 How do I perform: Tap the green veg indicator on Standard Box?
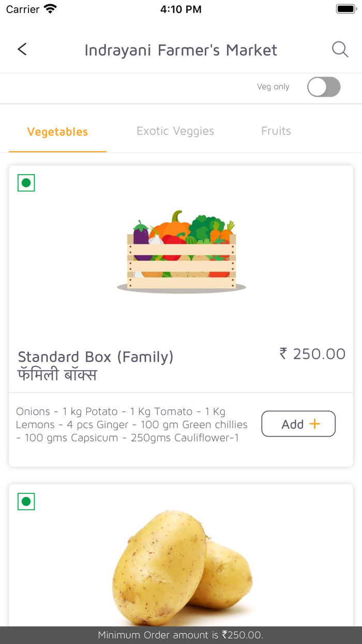click(x=26, y=183)
